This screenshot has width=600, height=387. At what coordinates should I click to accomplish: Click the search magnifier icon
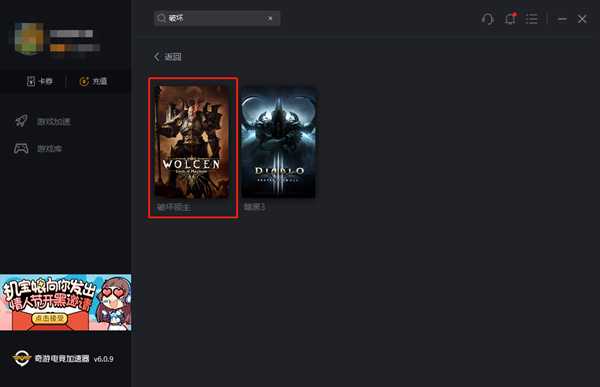[x=161, y=18]
